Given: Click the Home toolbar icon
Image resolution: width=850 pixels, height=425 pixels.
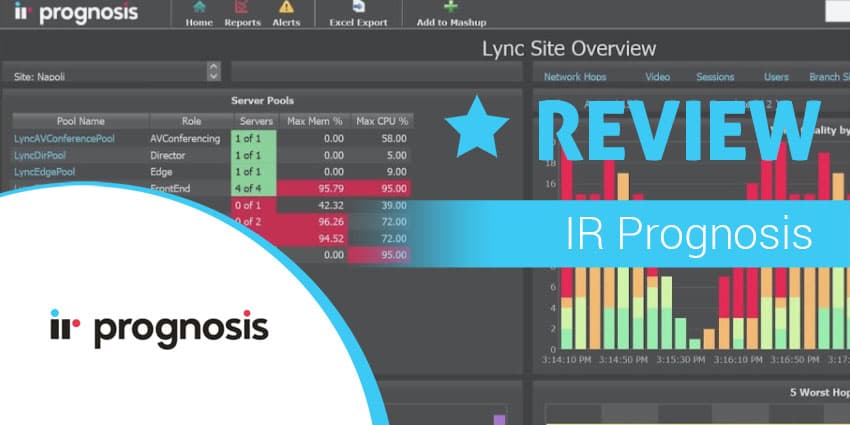Looking at the screenshot, I should click(x=199, y=8).
